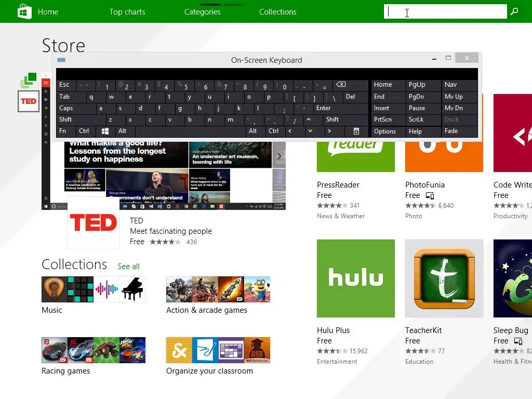Tap the context menu key on the keyboard
532x399 pixels.
click(356, 131)
